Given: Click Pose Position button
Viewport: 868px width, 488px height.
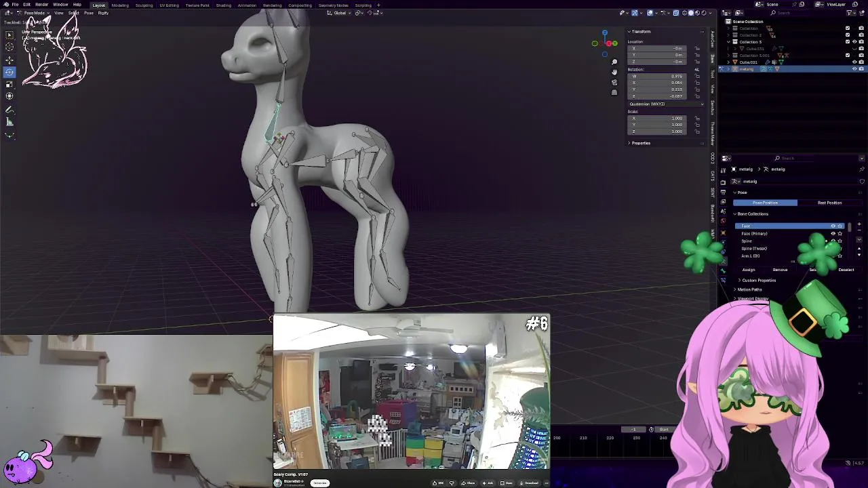Looking at the screenshot, I should point(765,203).
